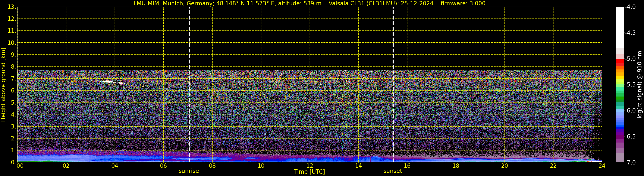This screenshot has height=176, width=644.
Task: Click the white dashed sunset marker line
Action: click(393, 85)
